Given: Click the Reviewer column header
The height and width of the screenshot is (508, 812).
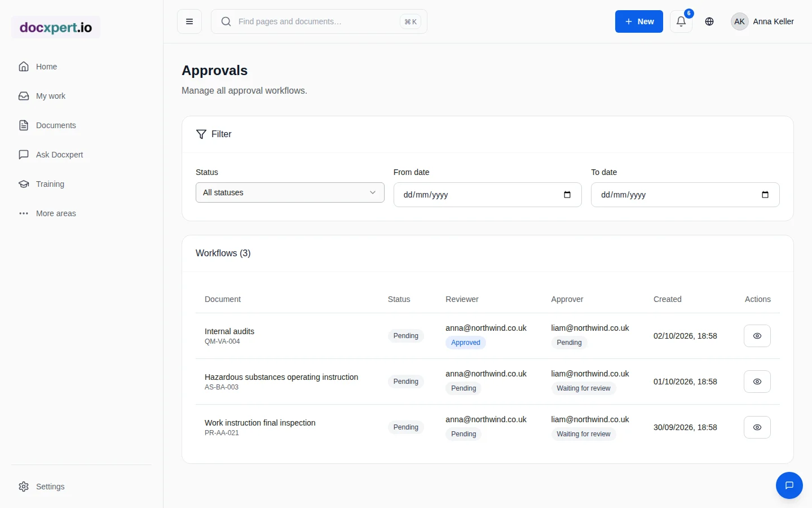Looking at the screenshot, I should (462, 299).
